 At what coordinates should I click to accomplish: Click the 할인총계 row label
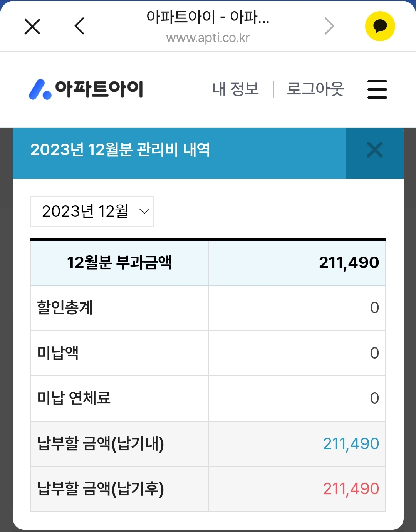65,308
